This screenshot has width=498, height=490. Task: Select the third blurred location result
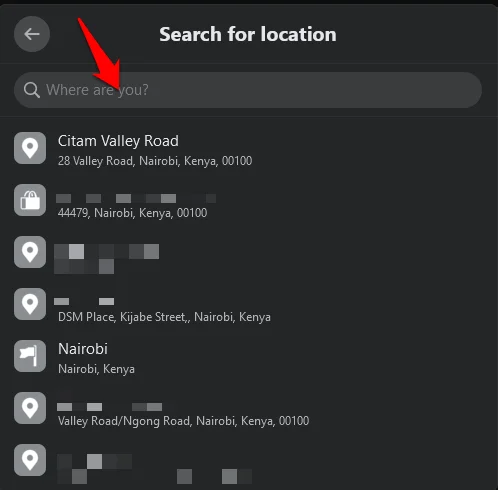[249, 255]
